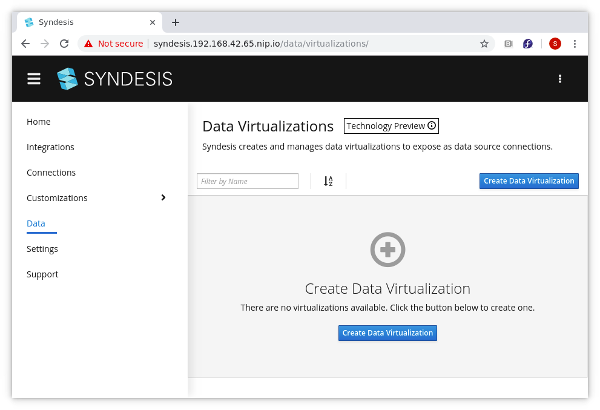Click the large plus circle icon
The width and height of the screenshot is (600, 410).
tap(388, 249)
